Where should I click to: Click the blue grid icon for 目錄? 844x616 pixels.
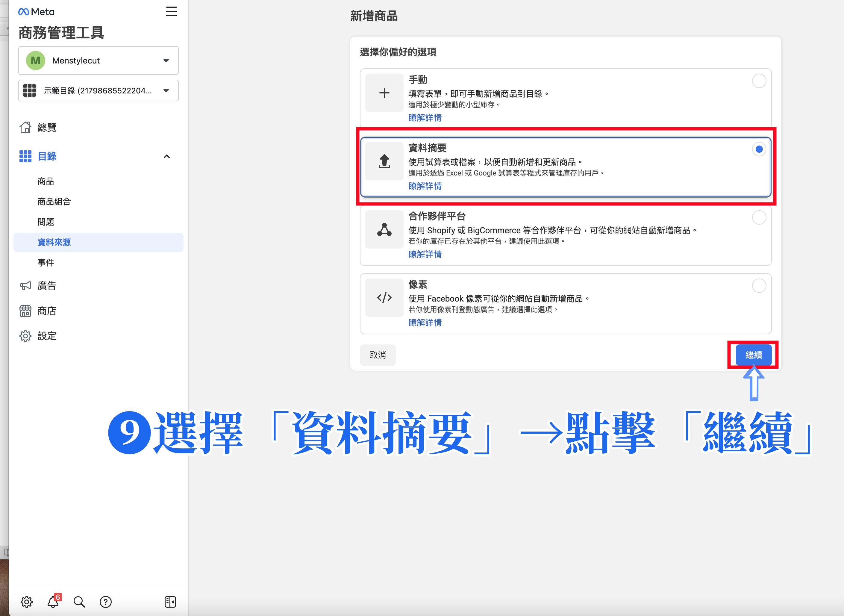pyautogui.click(x=25, y=156)
